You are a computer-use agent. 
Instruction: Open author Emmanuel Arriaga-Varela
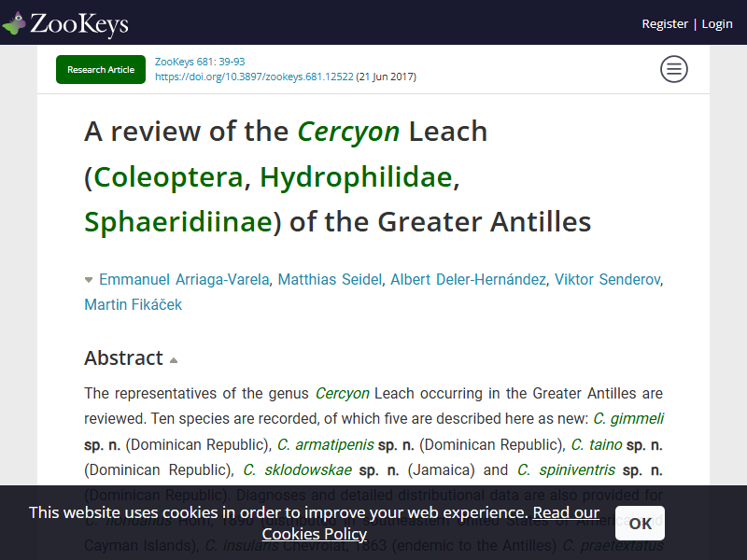tap(184, 279)
